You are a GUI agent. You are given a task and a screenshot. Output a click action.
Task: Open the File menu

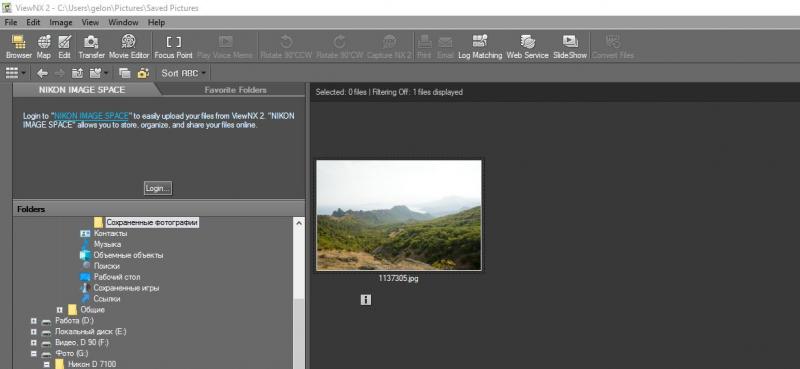click(x=11, y=22)
